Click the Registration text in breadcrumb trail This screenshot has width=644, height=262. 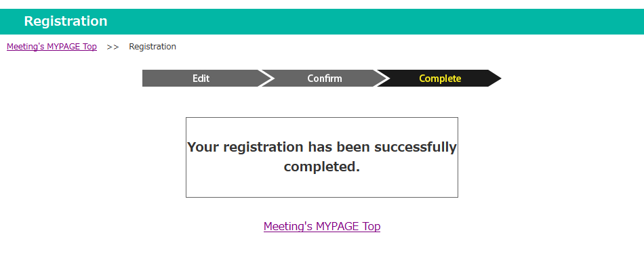(x=153, y=47)
